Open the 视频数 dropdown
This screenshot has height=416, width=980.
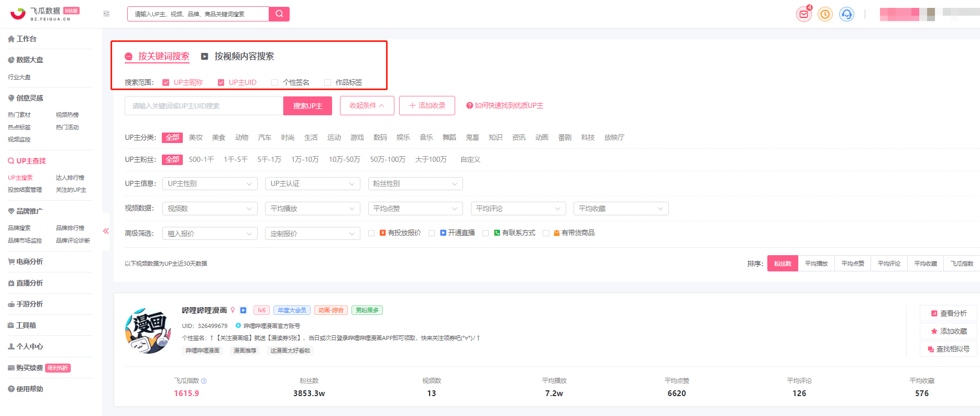click(x=210, y=209)
